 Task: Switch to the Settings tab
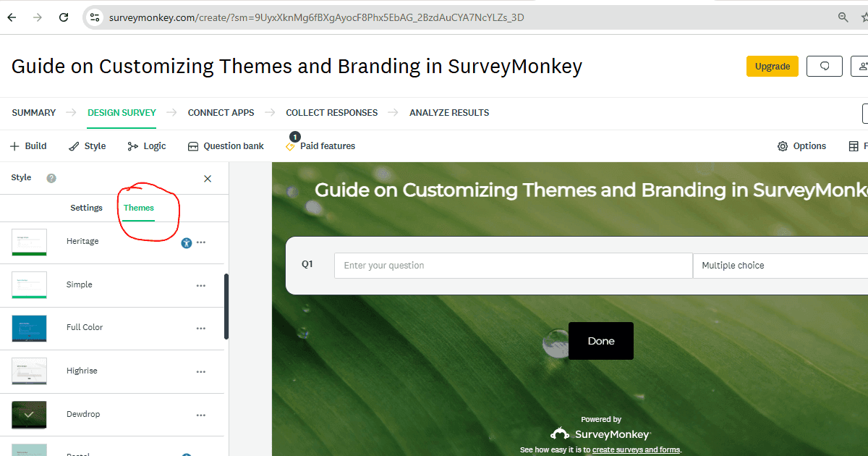pyautogui.click(x=86, y=208)
